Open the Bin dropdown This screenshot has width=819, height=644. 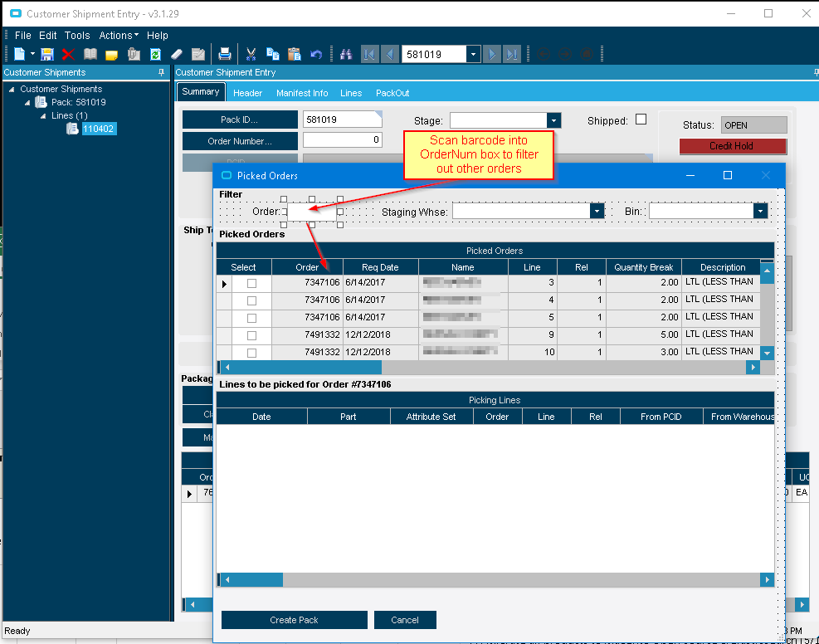pyautogui.click(x=760, y=211)
